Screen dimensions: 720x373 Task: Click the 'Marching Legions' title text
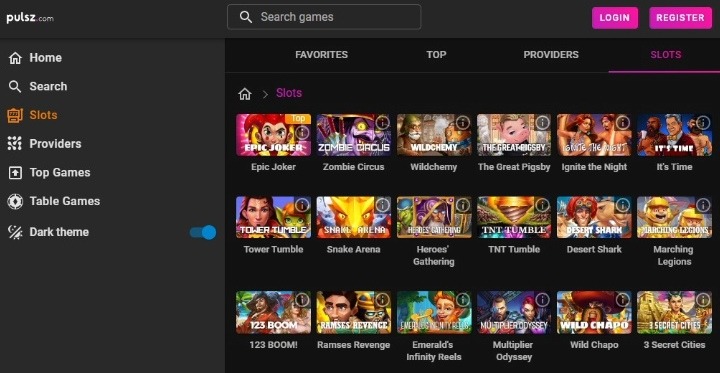674,256
